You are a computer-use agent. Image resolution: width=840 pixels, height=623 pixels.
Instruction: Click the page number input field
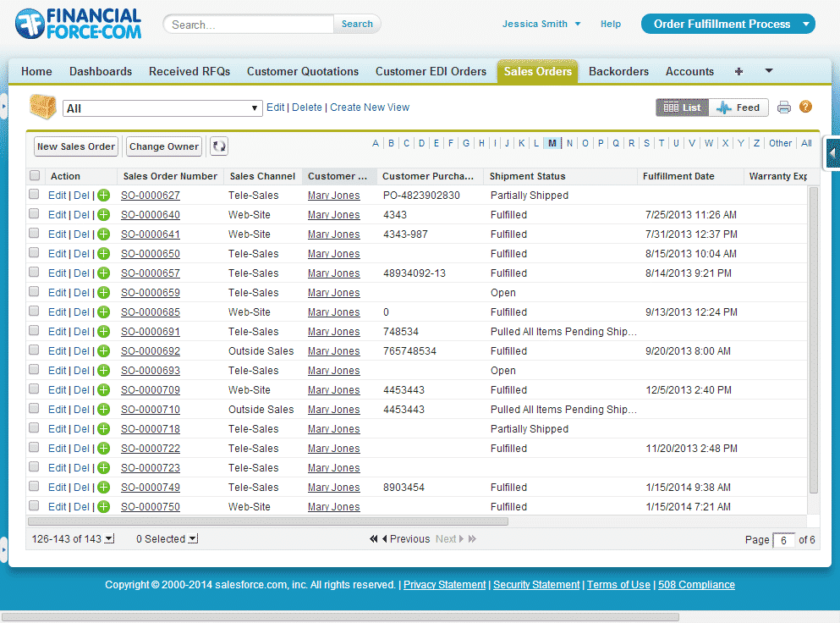click(783, 540)
